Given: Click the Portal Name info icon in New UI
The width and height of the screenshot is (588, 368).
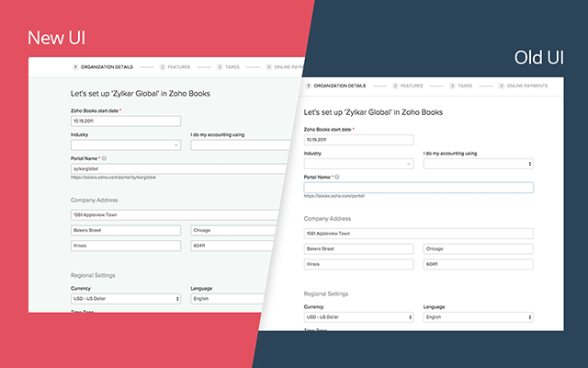Looking at the screenshot, I should [104, 158].
